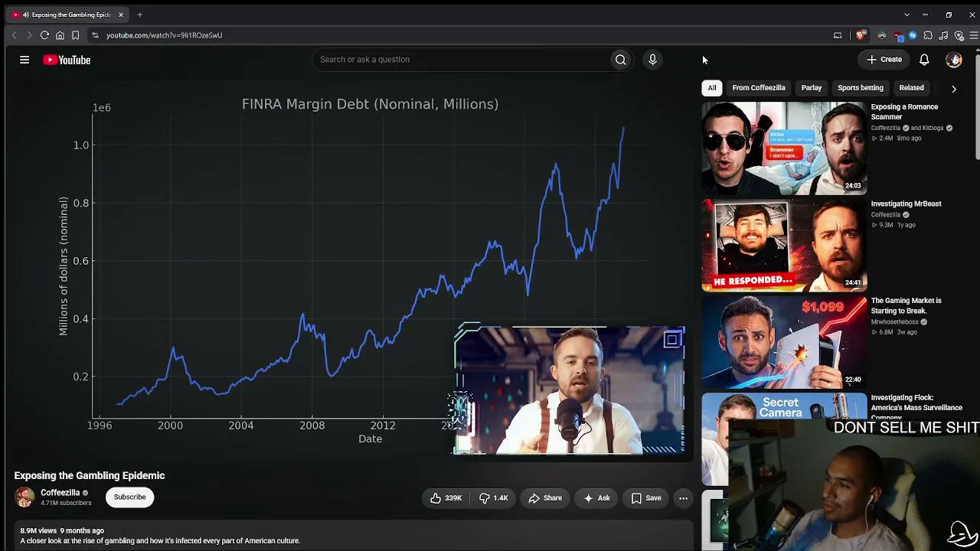Click the search magnifier button

click(621, 60)
